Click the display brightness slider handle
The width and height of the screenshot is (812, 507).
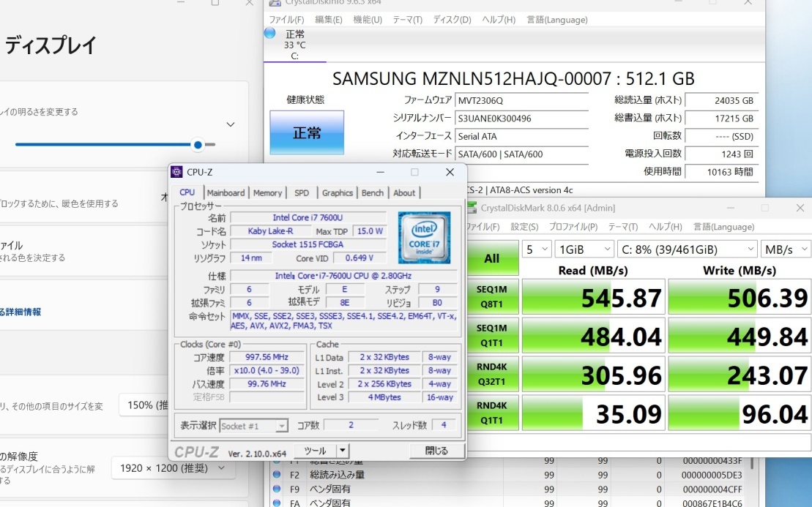coord(198,145)
